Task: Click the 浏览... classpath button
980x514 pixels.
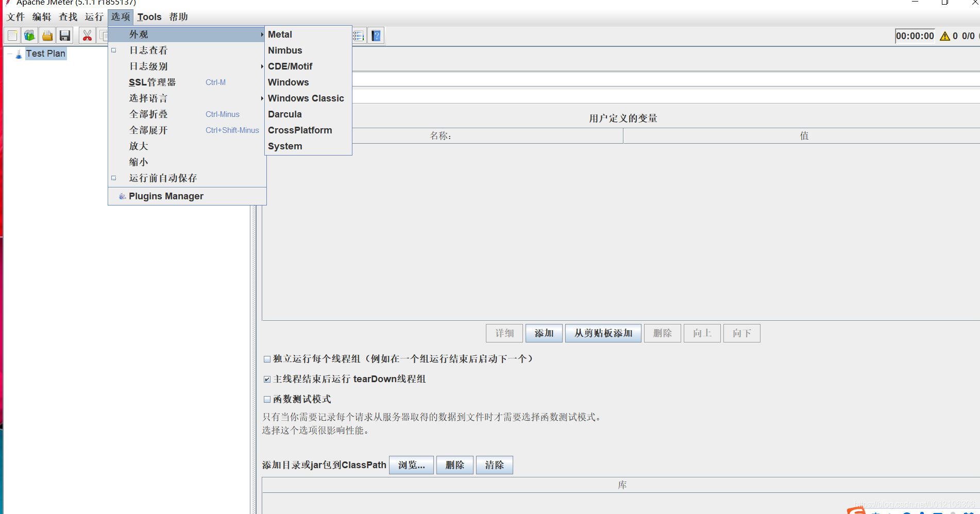Action: click(x=411, y=465)
